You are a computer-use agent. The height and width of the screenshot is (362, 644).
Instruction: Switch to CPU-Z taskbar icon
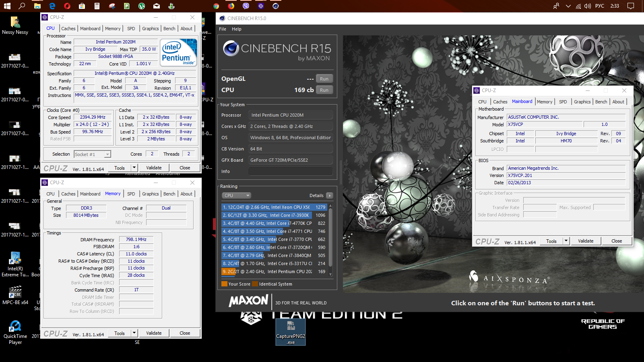pos(261,6)
